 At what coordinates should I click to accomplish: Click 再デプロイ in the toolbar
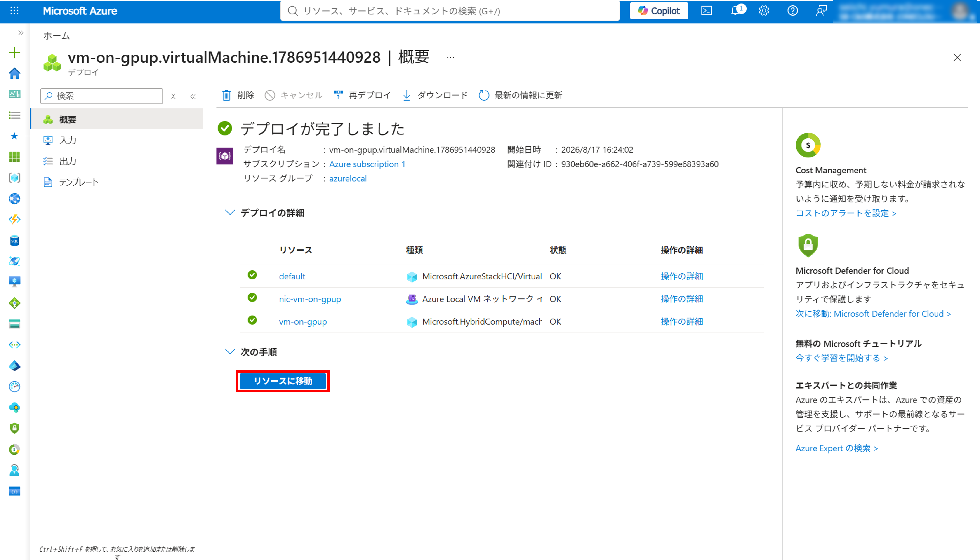pos(363,95)
